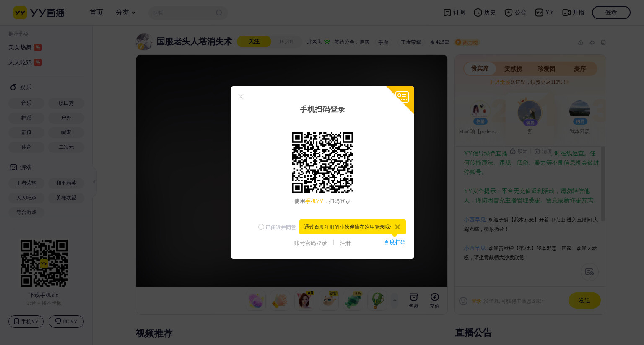
Task: Select the 王者荣耀 game tag in sidebar
Action: click(x=26, y=183)
